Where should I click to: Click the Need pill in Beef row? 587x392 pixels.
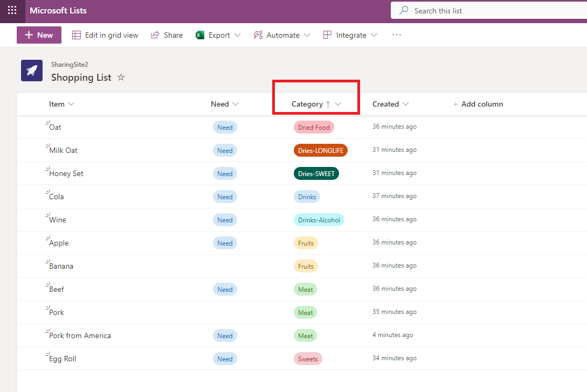click(x=225, y=290)
